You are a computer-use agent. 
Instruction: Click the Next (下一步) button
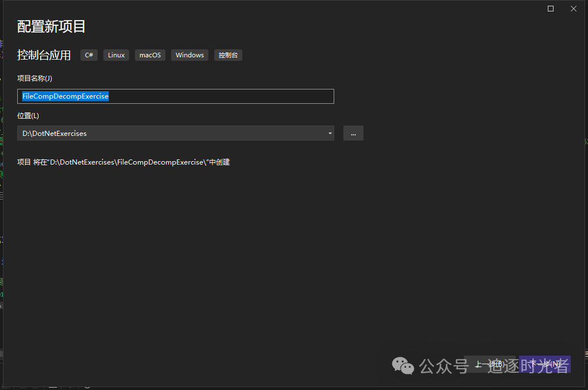point(545,364)
